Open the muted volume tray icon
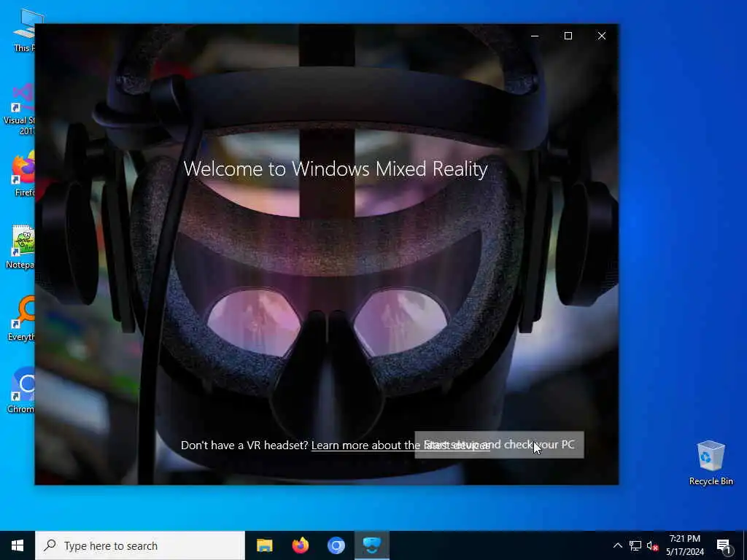The height and width of the screenshot is (560, 747). tap(652, 545)
